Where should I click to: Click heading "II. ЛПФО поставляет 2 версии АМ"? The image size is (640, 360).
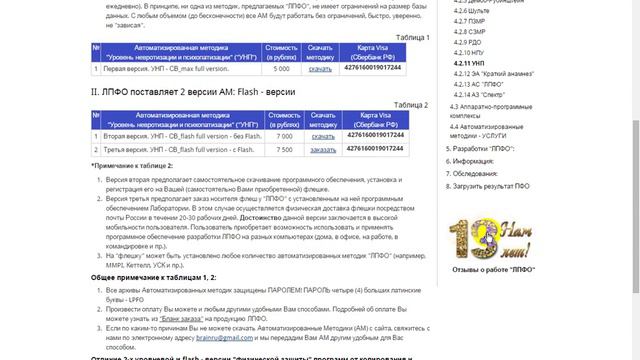[x=193, y=92]
